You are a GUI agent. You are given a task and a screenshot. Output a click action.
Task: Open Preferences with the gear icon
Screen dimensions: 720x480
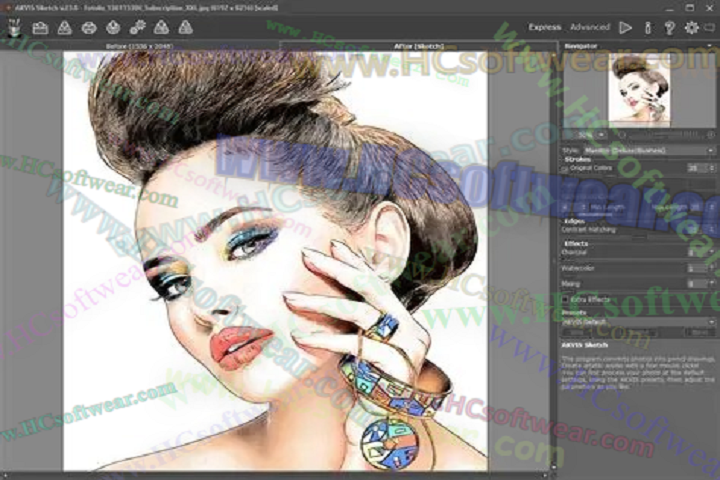692,28
